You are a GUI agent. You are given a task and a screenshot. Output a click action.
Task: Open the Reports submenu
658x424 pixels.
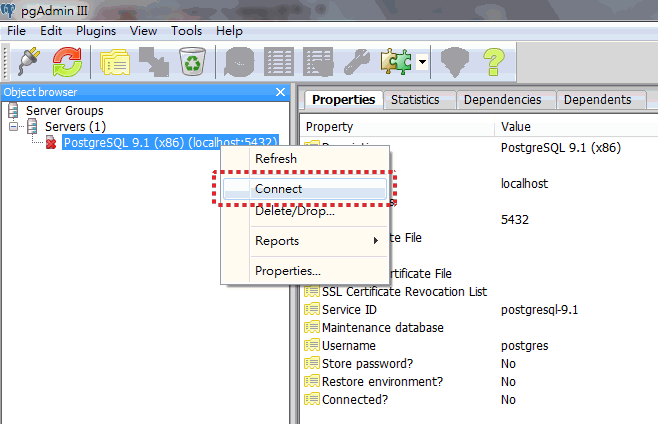pos(305,241)
